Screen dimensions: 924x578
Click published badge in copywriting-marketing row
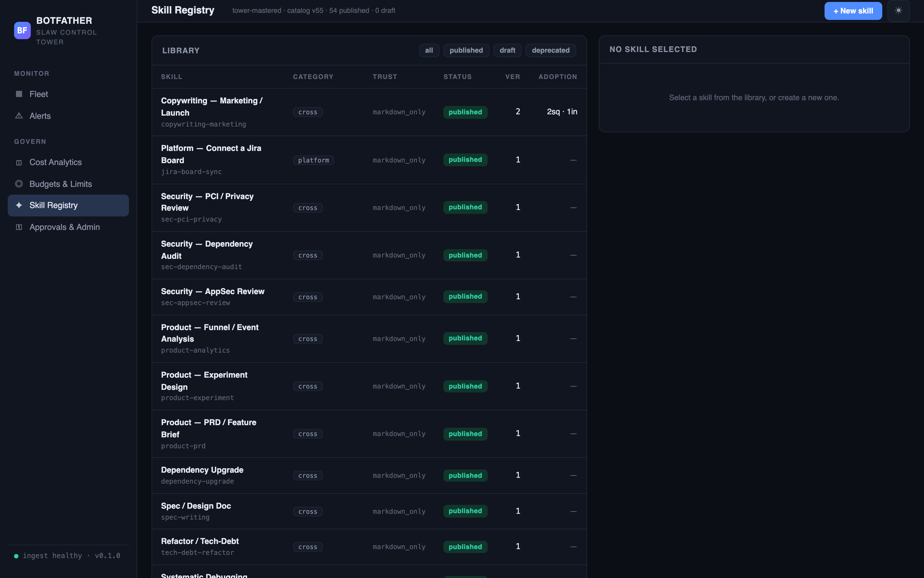(465, 112)
